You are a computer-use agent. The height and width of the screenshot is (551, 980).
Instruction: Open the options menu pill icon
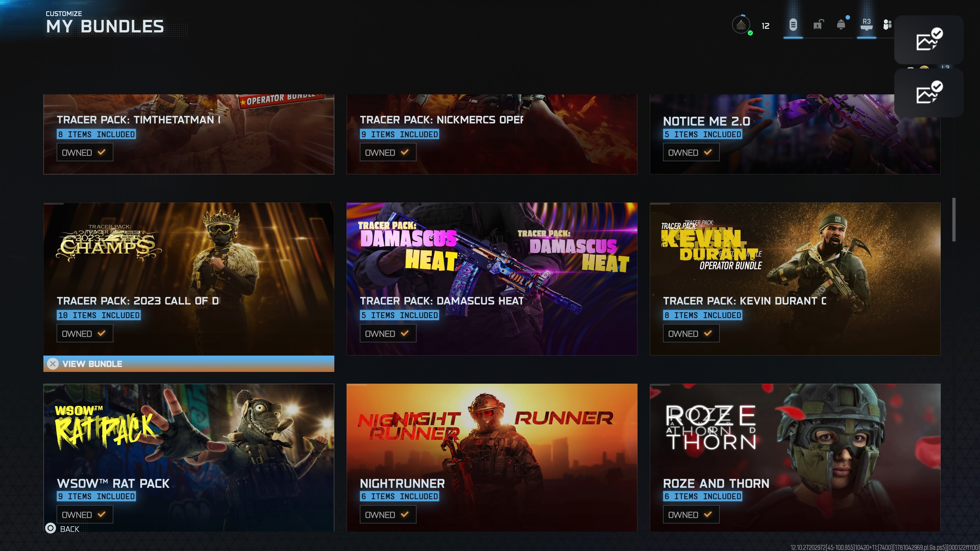(x=793, y=25)
